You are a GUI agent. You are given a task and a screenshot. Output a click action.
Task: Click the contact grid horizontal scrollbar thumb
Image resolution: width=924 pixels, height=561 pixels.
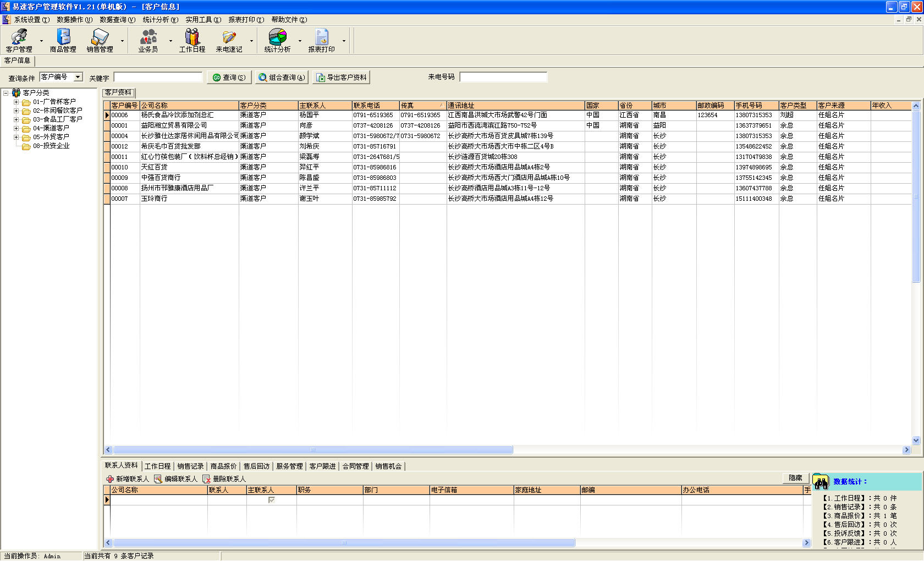344,543
